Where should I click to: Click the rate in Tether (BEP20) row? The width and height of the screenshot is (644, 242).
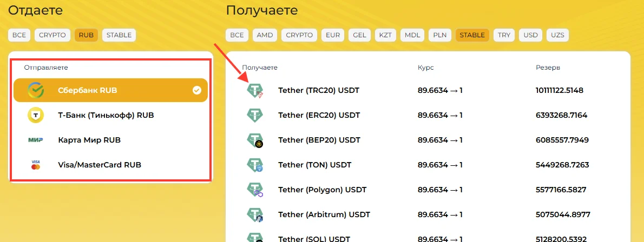(441, 140)
